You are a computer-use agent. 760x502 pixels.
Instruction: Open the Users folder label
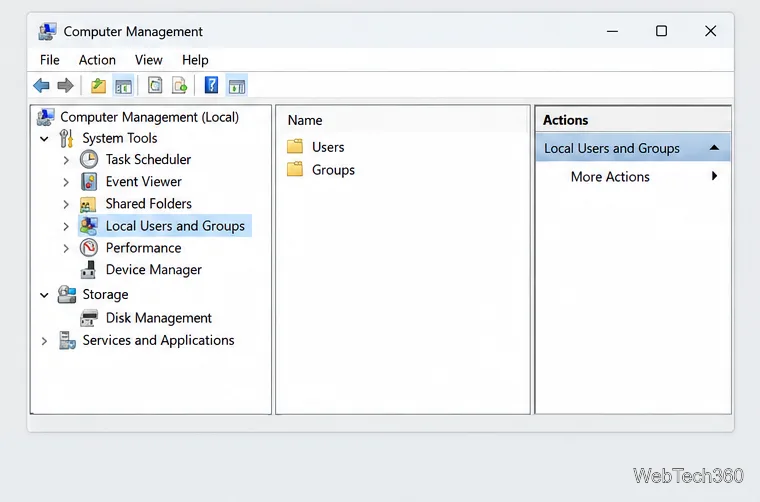click(x=328, y=147)
